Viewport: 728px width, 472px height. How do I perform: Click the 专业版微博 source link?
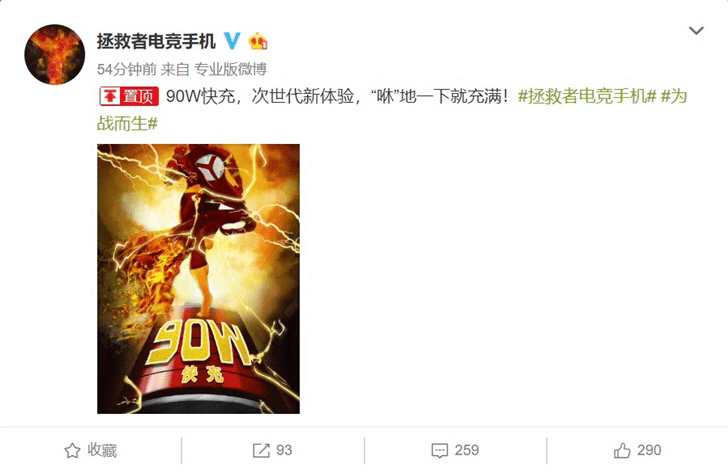[230, 69]
